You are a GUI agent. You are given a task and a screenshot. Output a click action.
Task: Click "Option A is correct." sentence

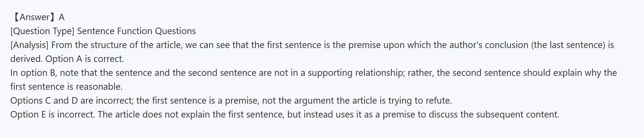point(84,59)
